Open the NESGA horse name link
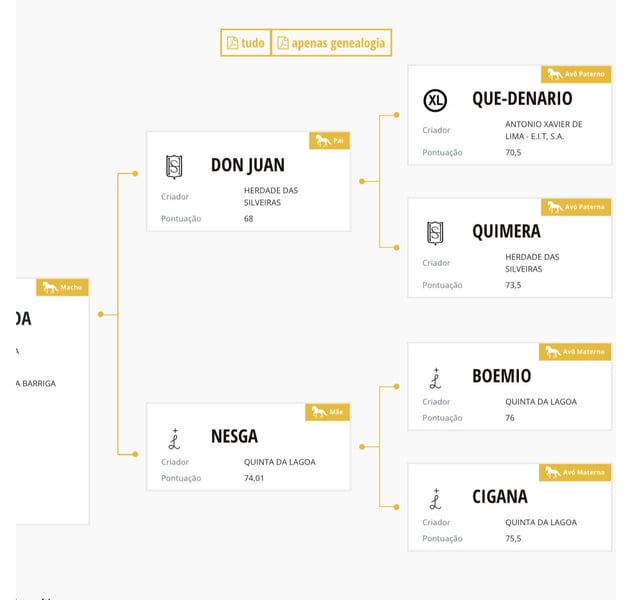 point(234,437)
